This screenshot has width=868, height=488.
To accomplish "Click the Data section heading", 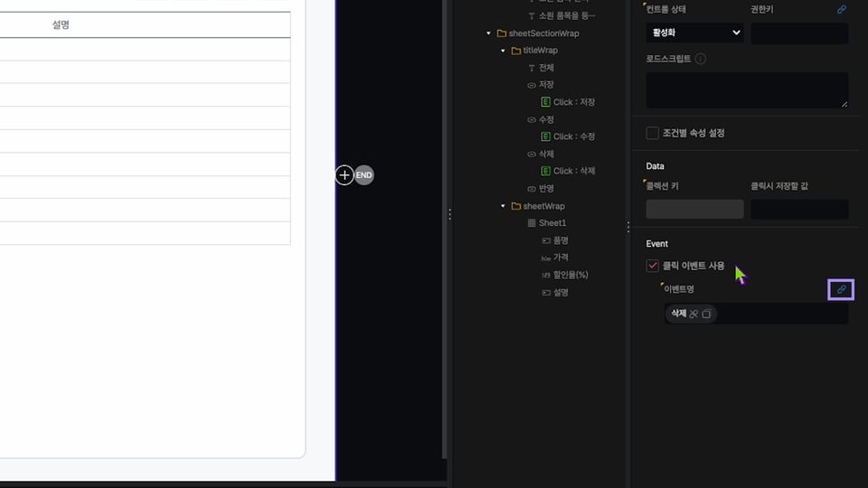I will pos(655,166).
